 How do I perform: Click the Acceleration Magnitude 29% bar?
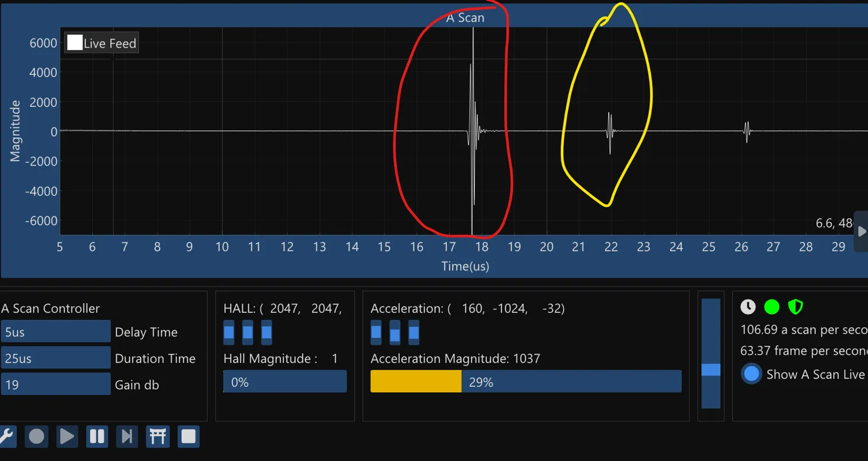click(526, 382)
